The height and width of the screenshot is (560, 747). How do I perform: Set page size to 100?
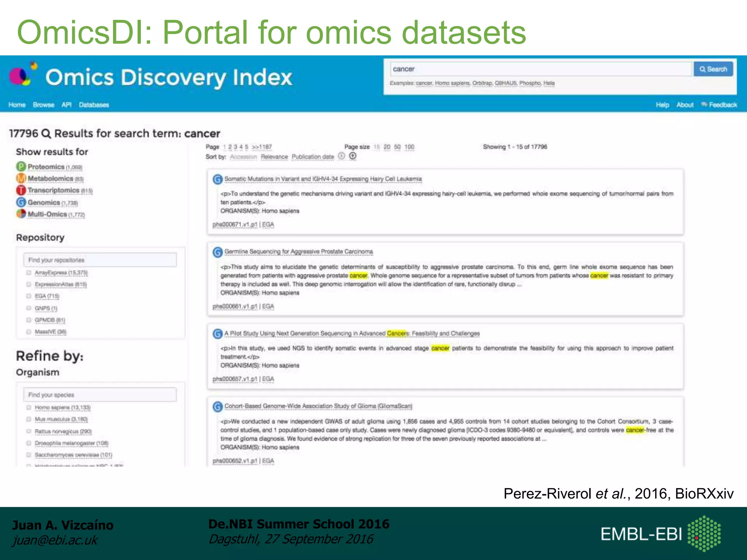(x=409, y=147)
